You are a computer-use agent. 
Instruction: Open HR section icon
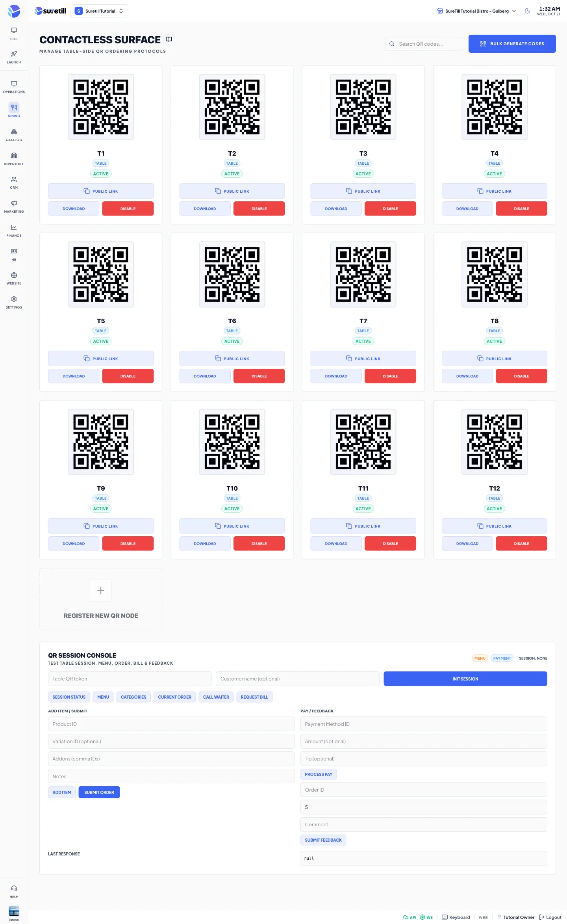14,255
